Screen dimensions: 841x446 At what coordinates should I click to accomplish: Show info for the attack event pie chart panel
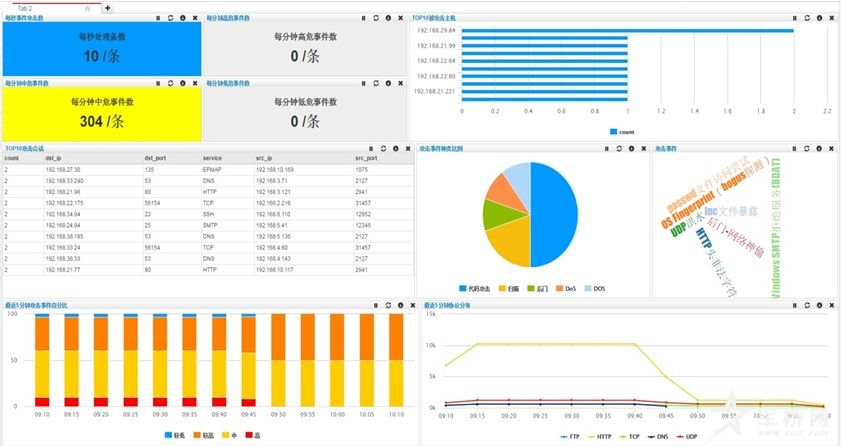point(630,148)
